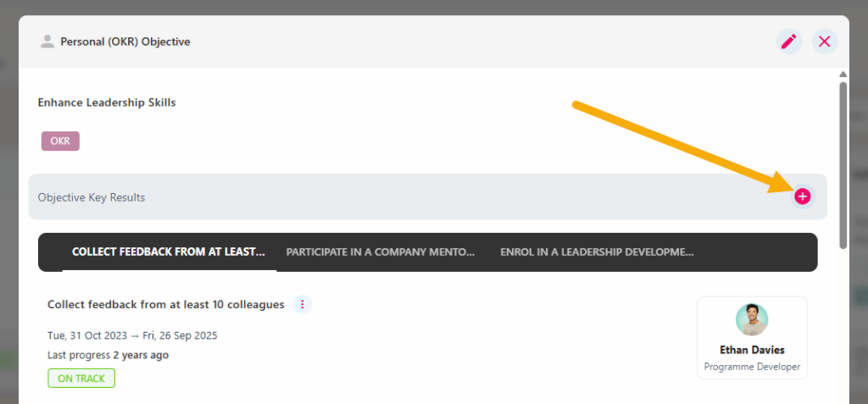Select the Collect Feedback From At Least tab
This screenshot has width=868, height=404.
[x=169, y=252]
